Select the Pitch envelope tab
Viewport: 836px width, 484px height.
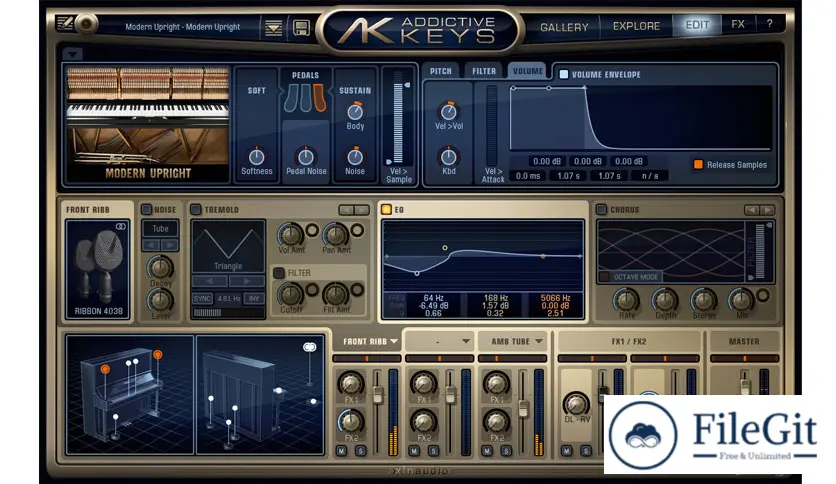click(x=440, y=71)
